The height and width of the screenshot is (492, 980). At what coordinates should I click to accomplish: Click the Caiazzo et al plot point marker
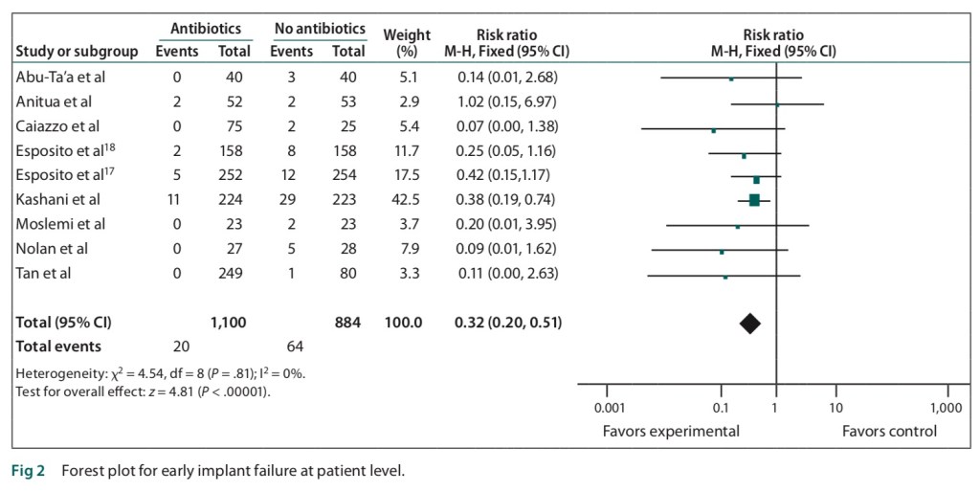[x=713, y=129]
